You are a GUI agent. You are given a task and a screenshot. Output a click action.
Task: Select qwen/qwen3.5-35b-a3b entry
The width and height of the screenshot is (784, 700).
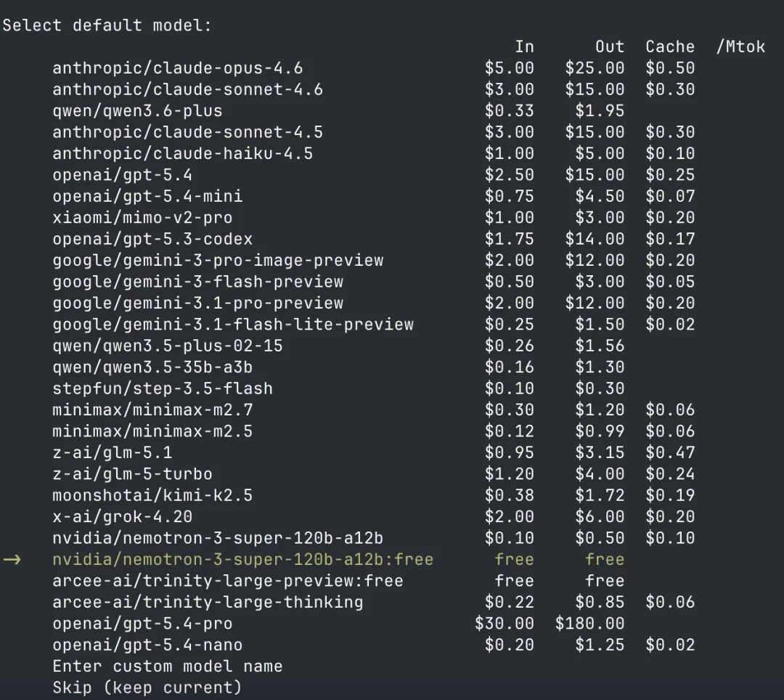tap(152, 367)
